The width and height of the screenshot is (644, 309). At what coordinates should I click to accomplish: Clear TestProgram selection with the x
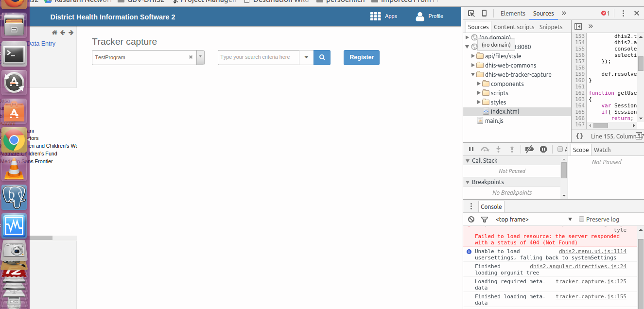click(x=191, y=57)
